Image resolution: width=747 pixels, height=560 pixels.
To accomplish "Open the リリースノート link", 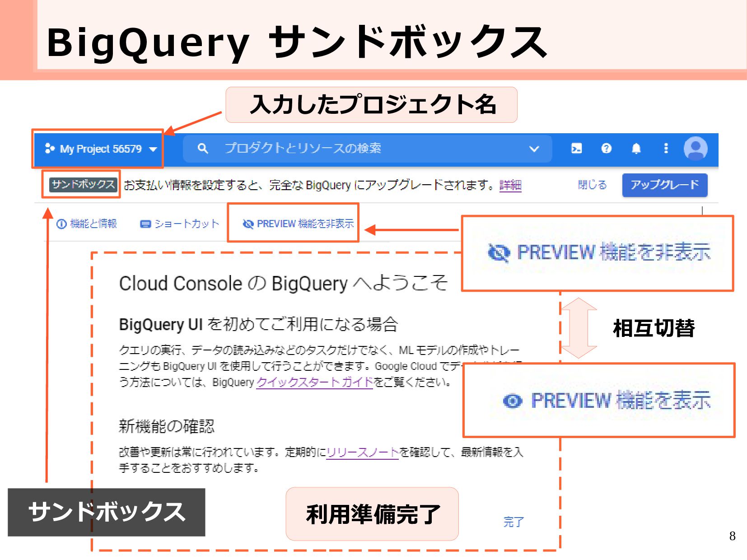I will (363, 452).
